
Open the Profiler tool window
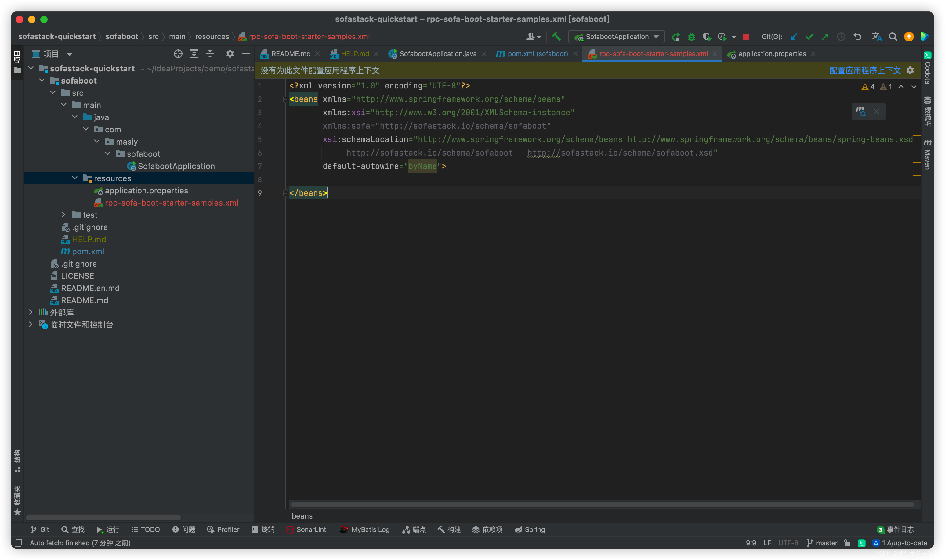click(223, 529)
